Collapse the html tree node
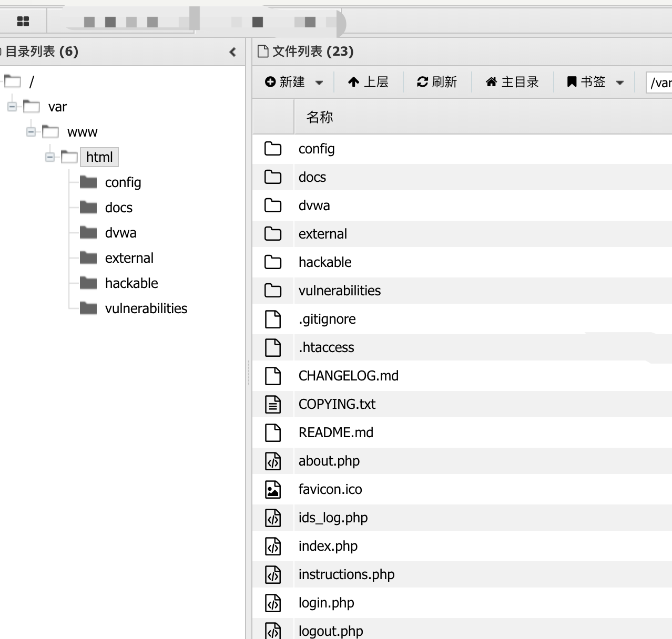The image size is (672, 639). click(50, 157)
